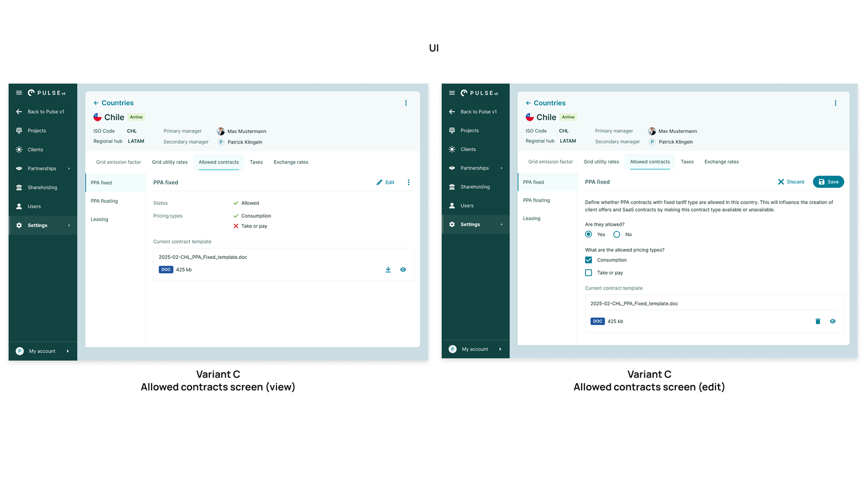Expand Settings submenu in edit screen sidebar
Screen dimensions: 868x488
coord(501,225)
